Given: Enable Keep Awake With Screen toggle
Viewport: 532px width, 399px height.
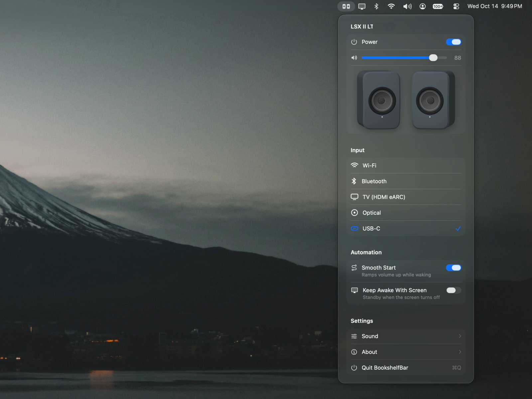Looking at the screenshot, I should (x=454, y=290).
